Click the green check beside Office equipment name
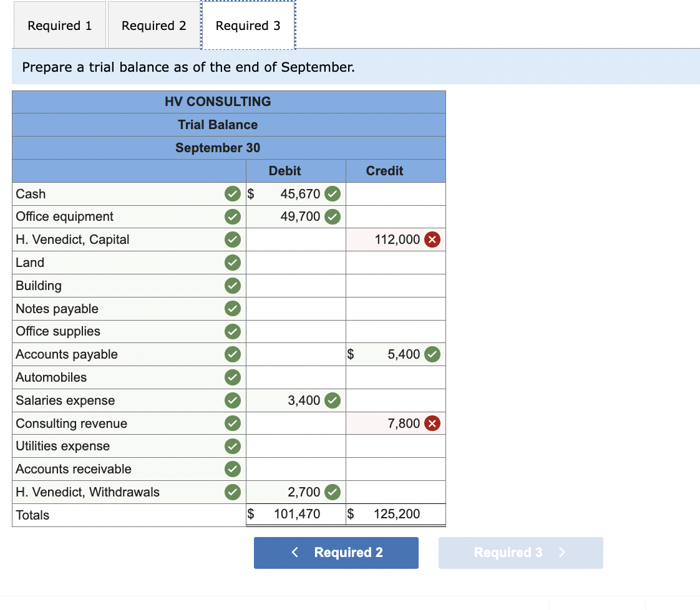Viewport: 700px width, 610px height. (233, 217)
